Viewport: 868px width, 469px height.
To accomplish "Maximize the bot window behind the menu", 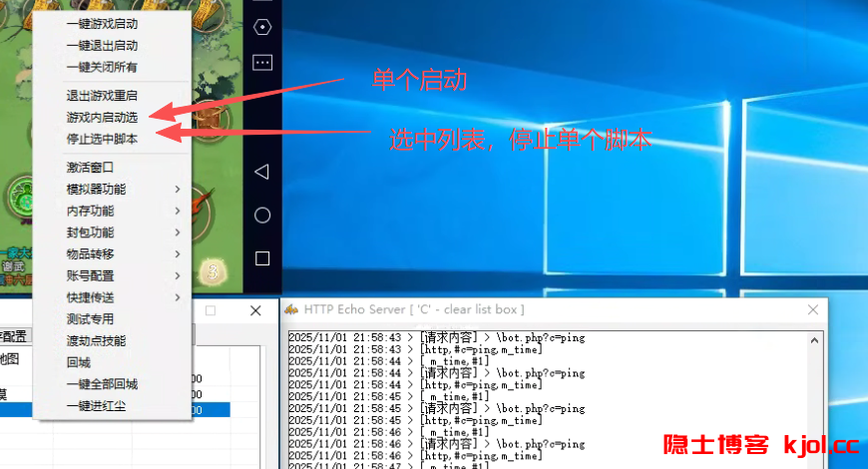I will (211, 310).
